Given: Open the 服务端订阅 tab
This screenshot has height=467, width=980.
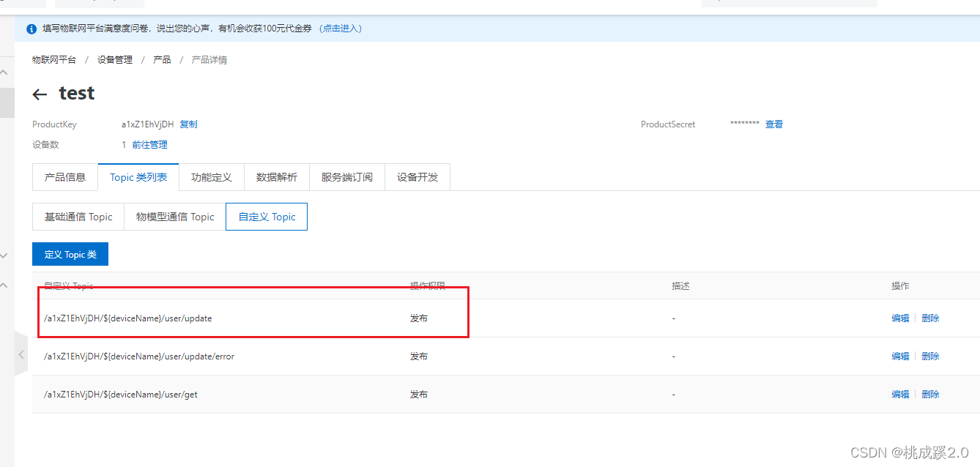Looking at the screenshot, I should 347,177.
